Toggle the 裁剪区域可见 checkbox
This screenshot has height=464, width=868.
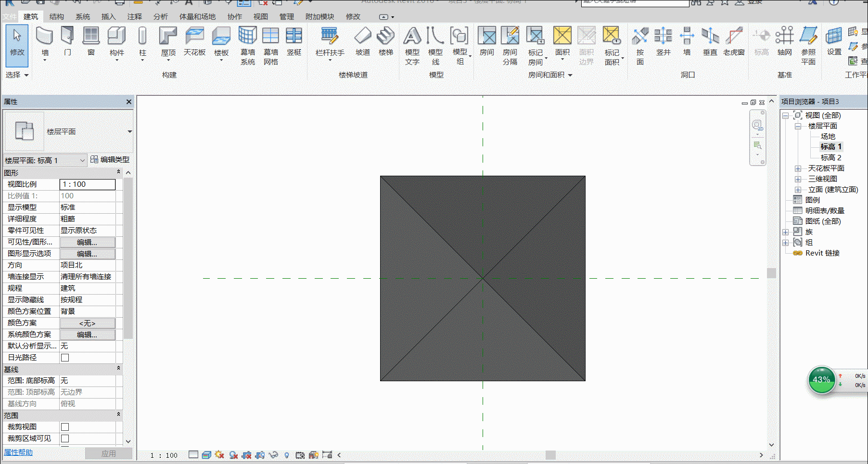click(65, 438)
